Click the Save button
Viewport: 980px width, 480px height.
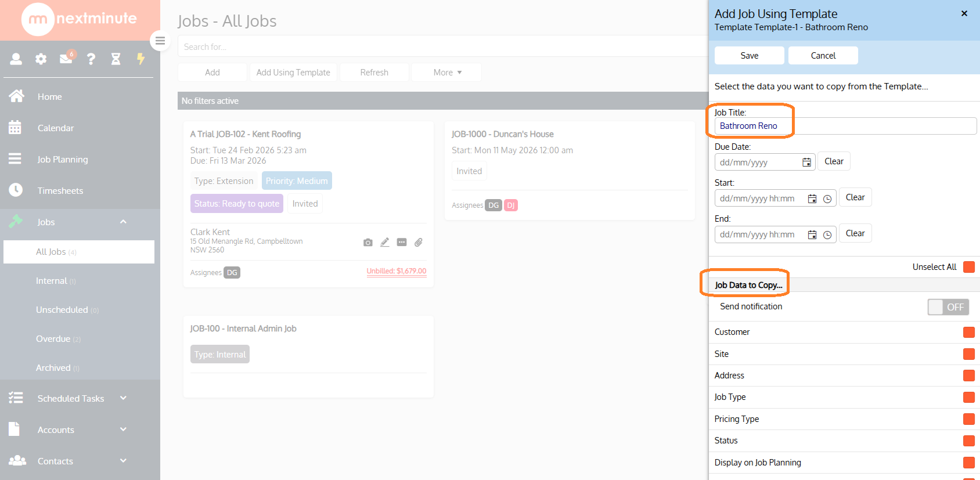click(x=750, y=56)
